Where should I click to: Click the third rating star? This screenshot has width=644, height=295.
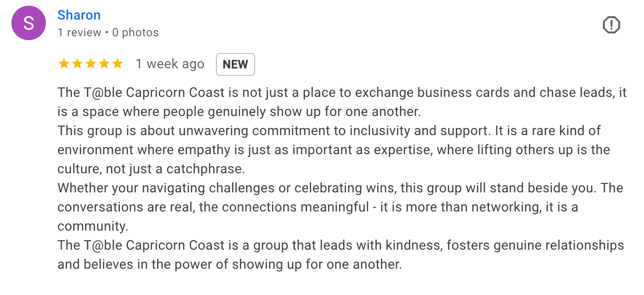tap(90, 64)
